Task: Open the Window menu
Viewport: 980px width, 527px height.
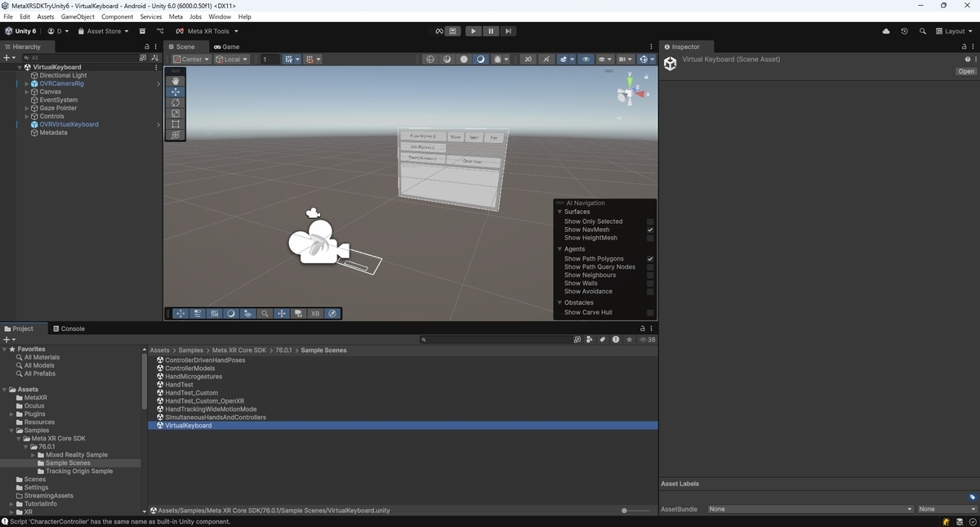Action: tap(219, 16)
